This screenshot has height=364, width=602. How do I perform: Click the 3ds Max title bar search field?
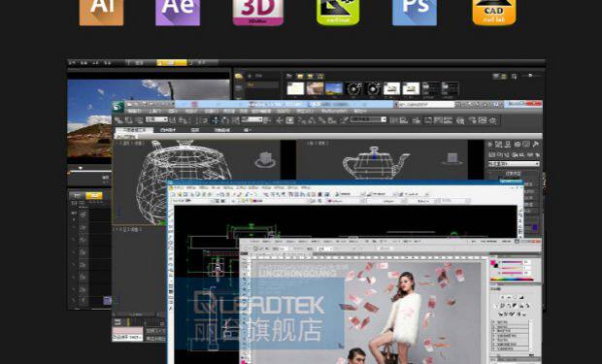click(426, 104)
